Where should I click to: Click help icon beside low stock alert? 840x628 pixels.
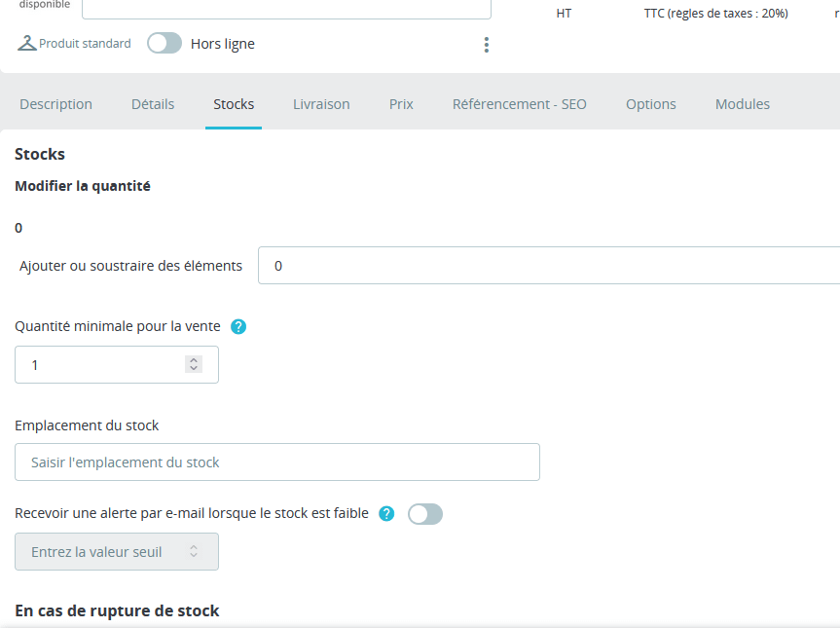386,514
